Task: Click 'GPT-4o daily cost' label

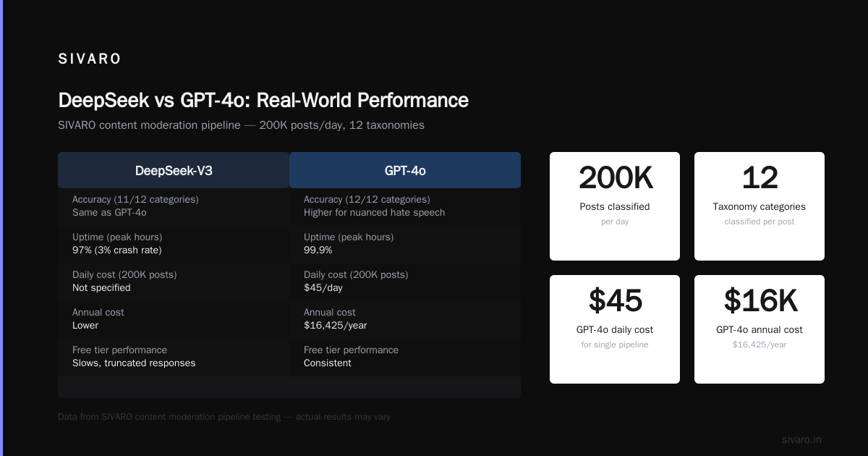Action: [615, 329]
